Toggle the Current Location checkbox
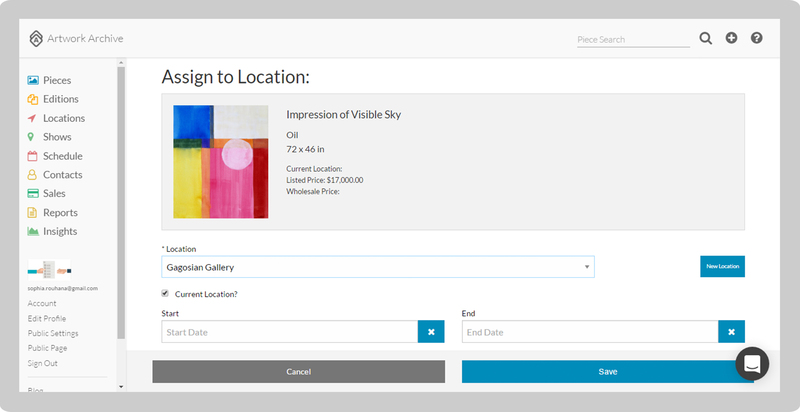 pos(166,293)
